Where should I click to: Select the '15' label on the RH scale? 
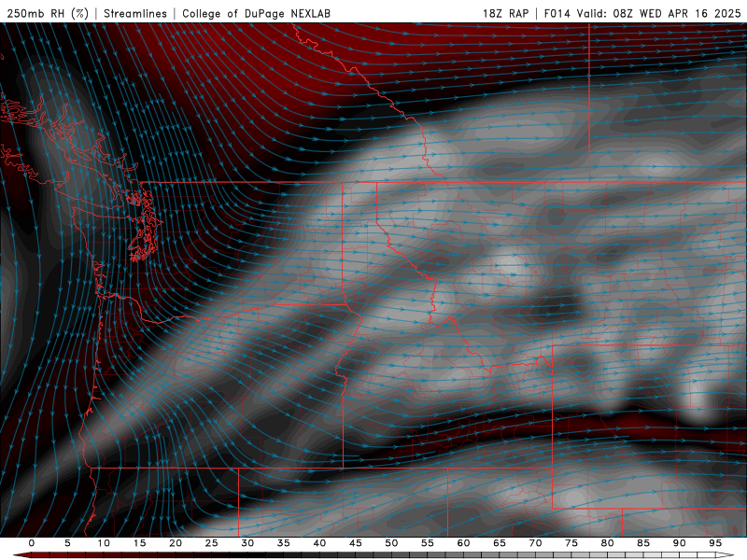[139, 543]
